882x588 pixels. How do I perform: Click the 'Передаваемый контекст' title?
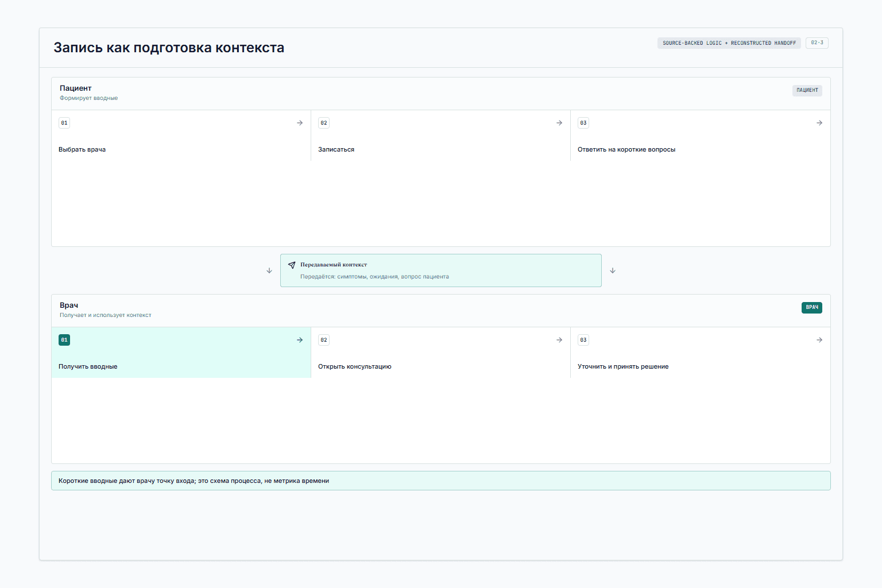(334, 265)
